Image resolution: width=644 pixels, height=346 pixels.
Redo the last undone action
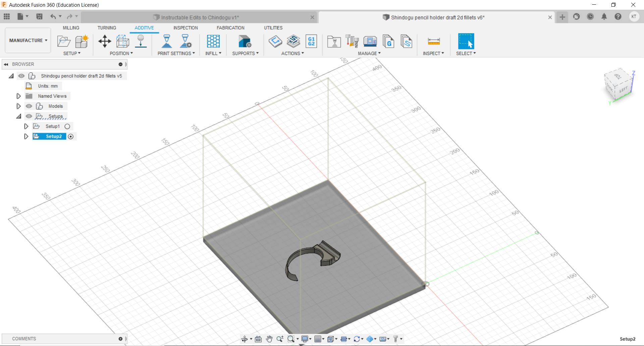click(69, 16)
